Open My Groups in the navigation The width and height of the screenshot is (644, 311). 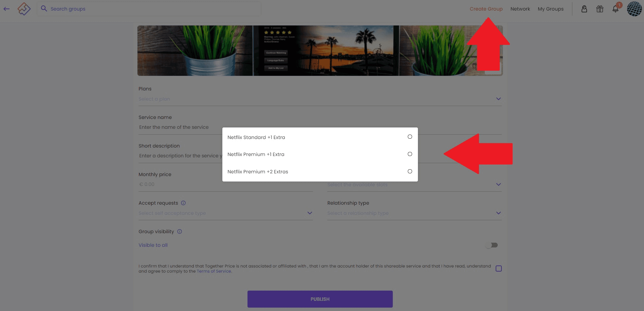(550, 9)
